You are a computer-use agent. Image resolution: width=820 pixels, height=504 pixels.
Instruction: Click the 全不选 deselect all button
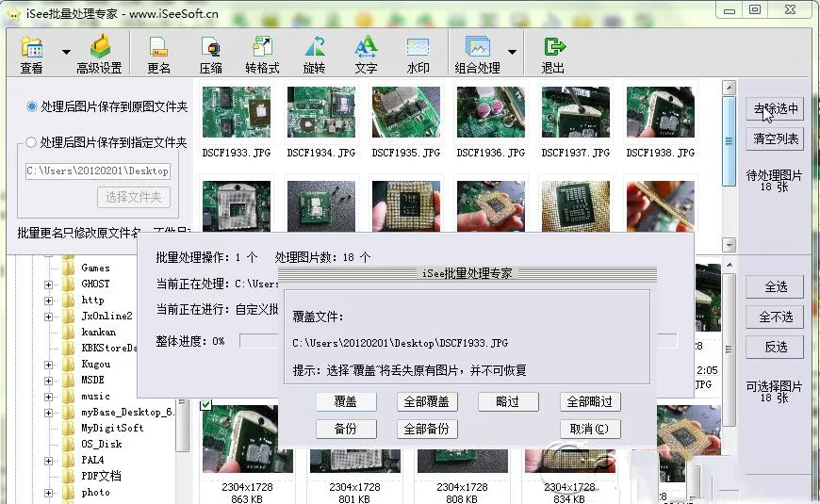pos(775,317)
